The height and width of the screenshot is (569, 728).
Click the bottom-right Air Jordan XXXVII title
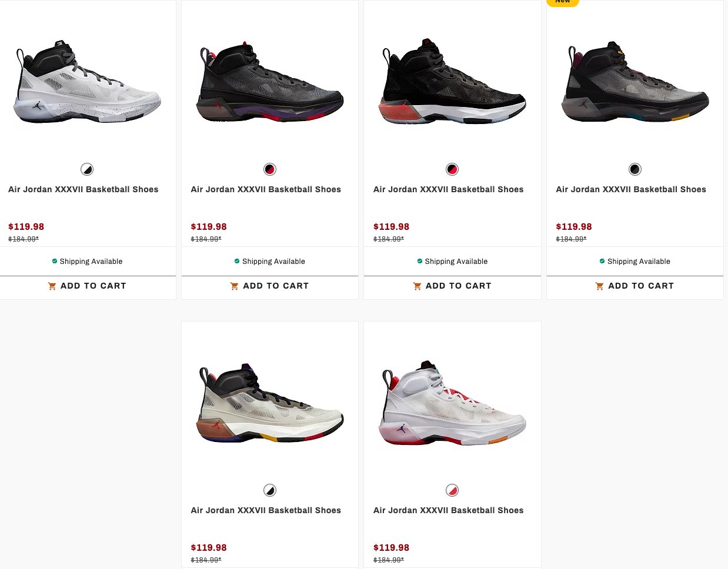tap(449, 510)
